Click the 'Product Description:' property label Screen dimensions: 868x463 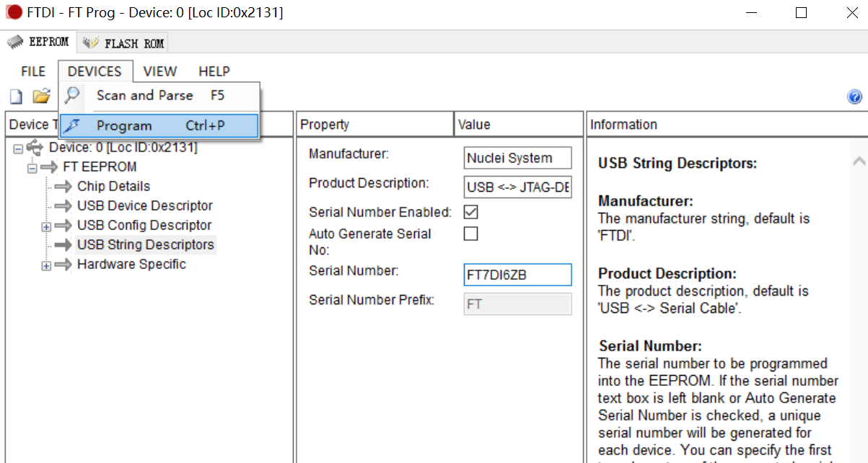click(x=369, y=183)
